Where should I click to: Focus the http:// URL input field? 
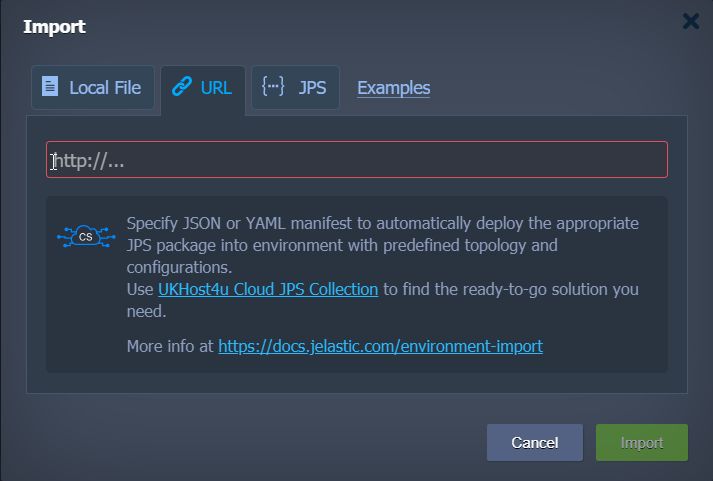click(x=357, y=160)
